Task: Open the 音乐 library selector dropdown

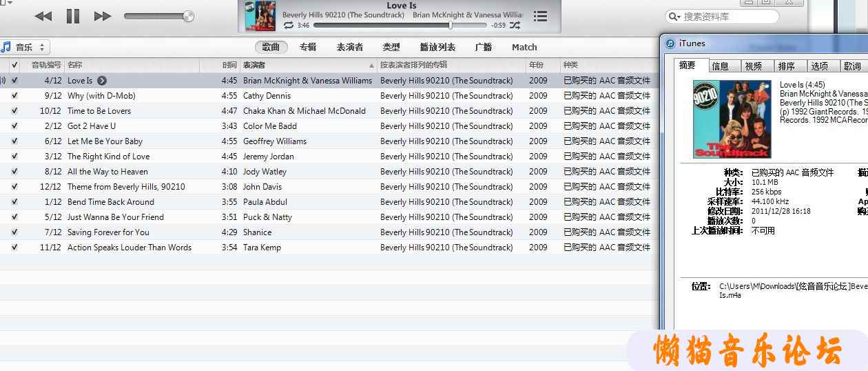Action: 25,47
